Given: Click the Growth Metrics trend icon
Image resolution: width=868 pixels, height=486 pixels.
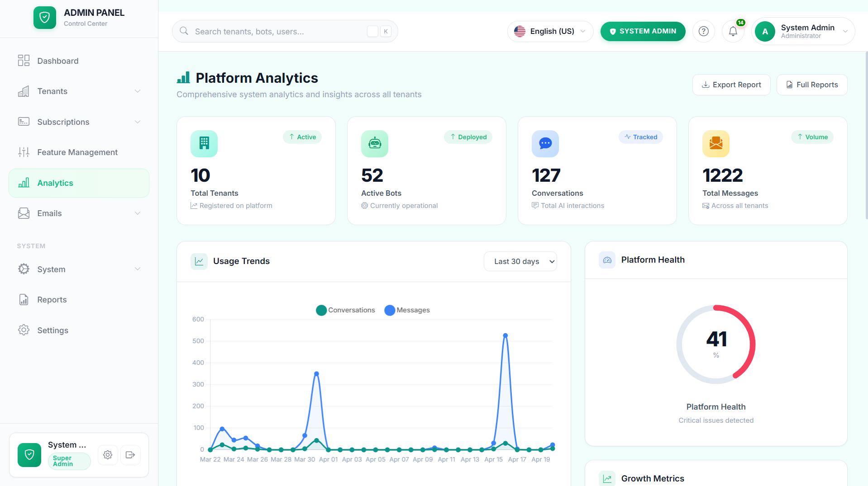Looking at the screenshot, I should tap(607, 478).
